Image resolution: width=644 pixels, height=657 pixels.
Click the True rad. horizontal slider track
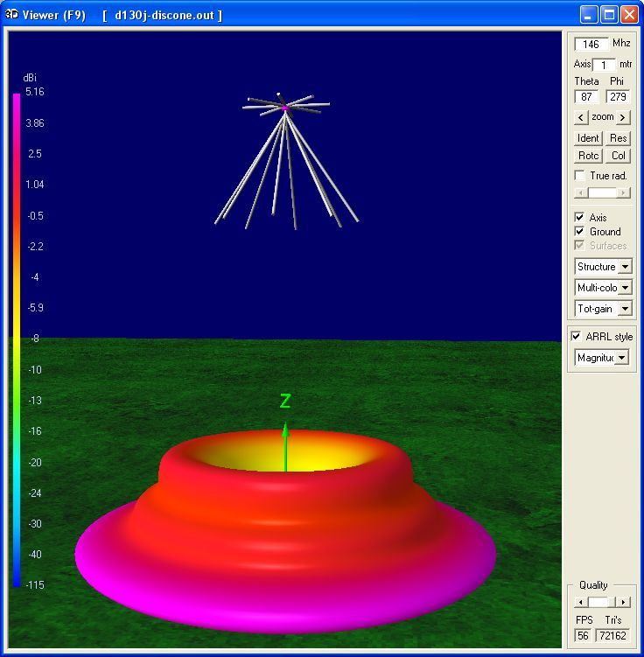[602, 192]
